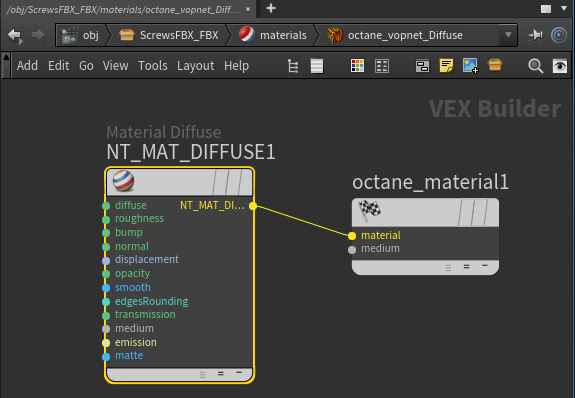
Task: Click the roughness input connector
Action: coord(106,219)
